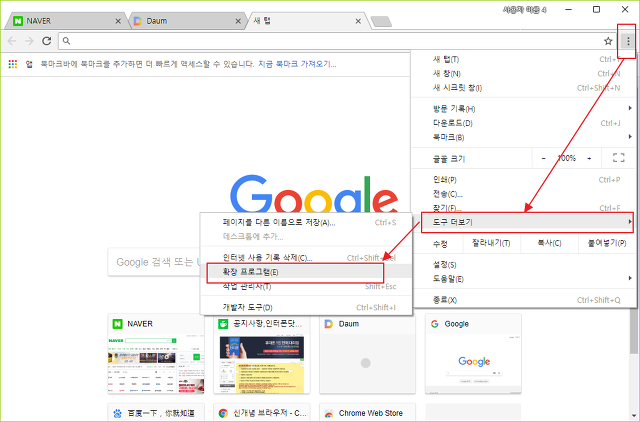Screen dimensions: 640x422
Task: Open a new tab with the tab strip button
Action: pos(381,21)
